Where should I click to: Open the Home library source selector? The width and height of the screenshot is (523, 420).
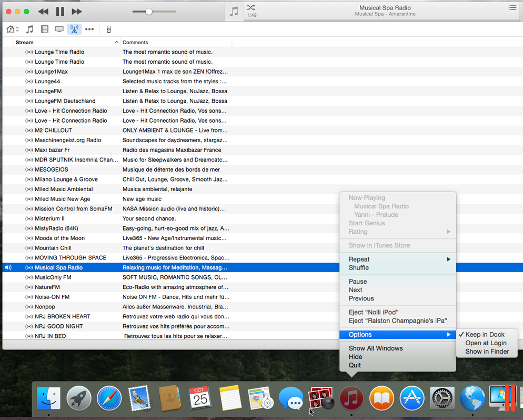[13, 29]
